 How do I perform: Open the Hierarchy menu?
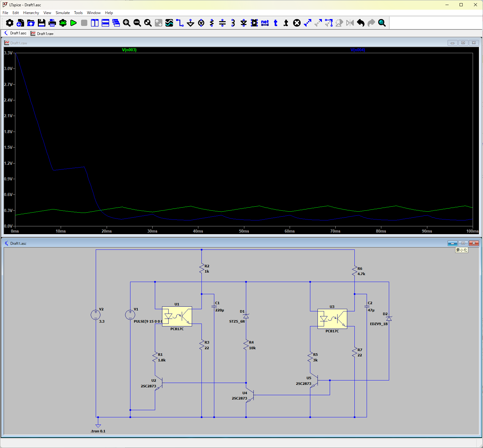[31, 13]
